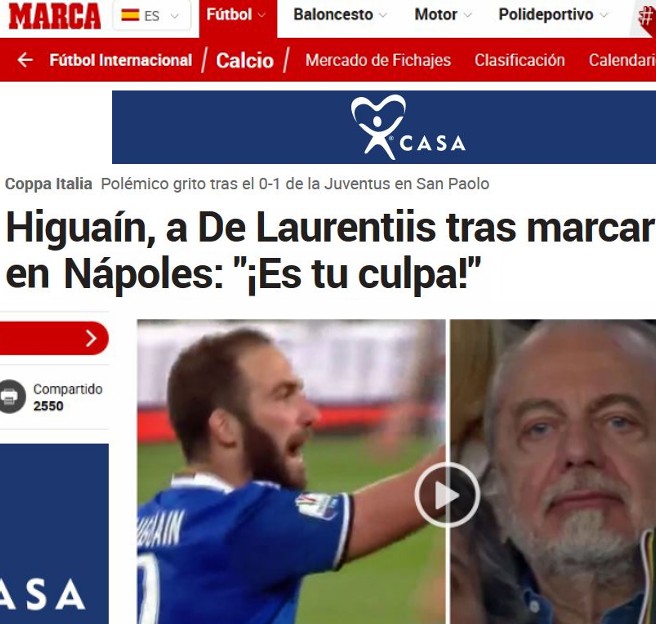Click the CASA ad in left sidebar
The height and width of the screenshot is (624, 656).
tap(54, 534)
